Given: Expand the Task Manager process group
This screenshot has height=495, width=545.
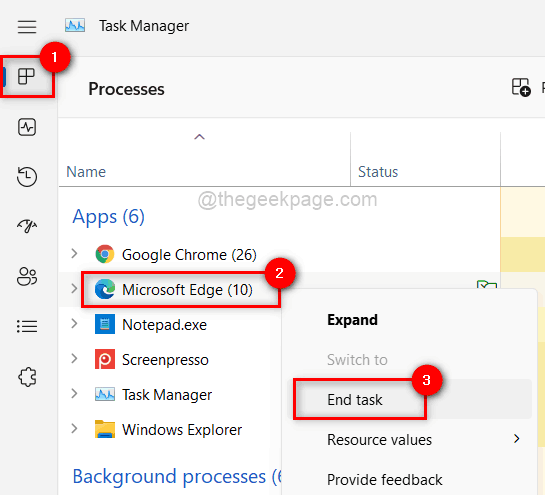Looking at the screenshot, I should tap(74, 393).
